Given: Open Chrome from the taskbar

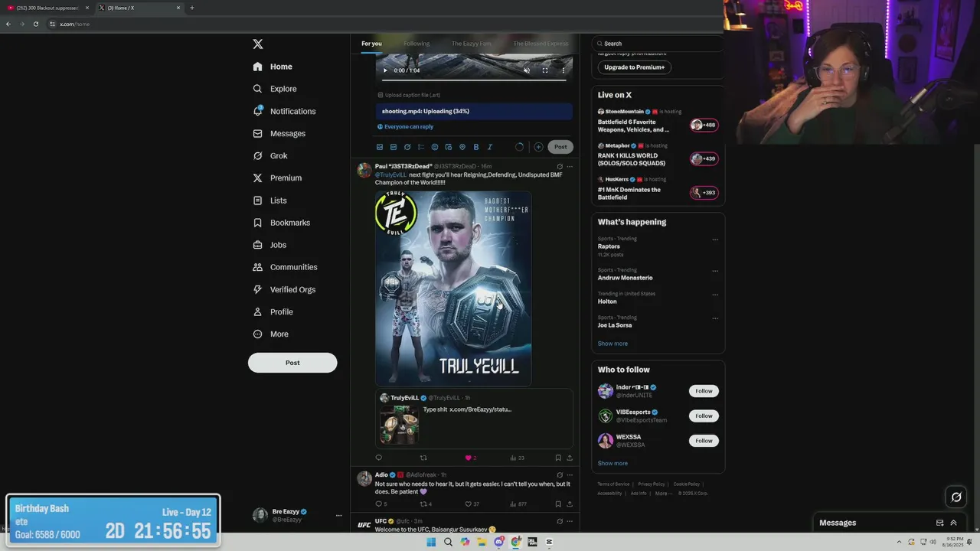Looking at the screenshot, I should [515, 542].
